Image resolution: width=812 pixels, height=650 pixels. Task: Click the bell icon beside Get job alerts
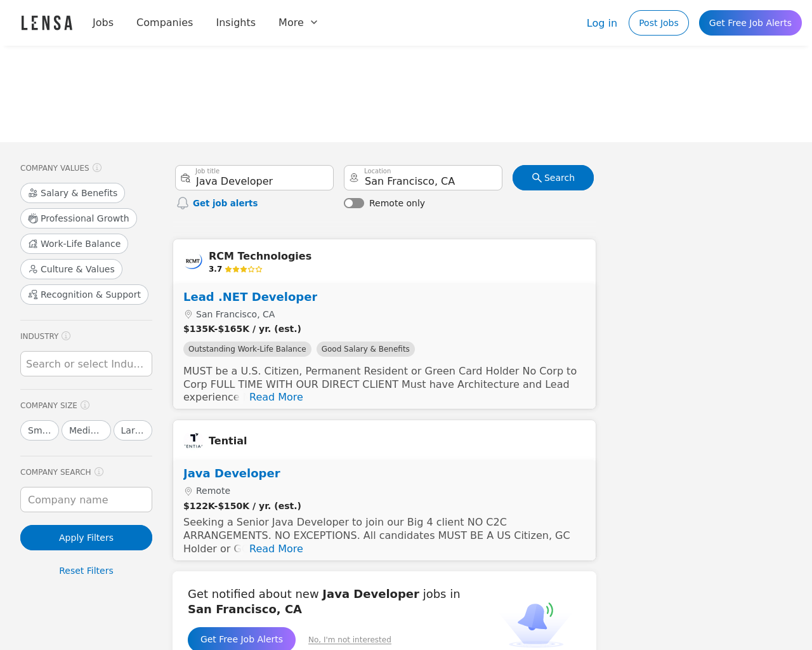coord(183,203)
